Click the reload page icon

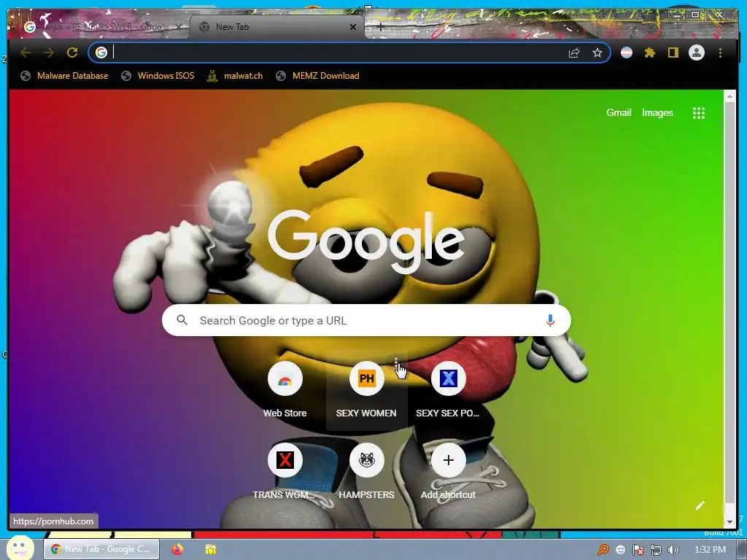[x=72, y=52]
